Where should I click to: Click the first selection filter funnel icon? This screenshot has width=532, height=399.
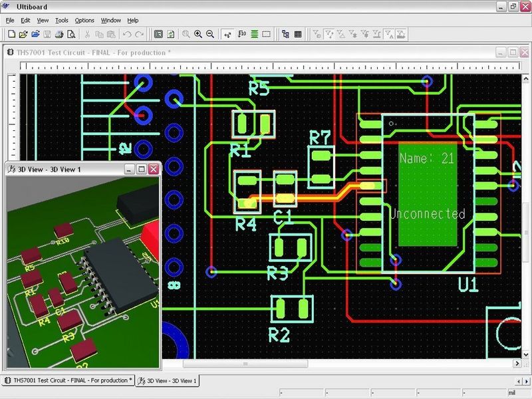pyautogui.click(x=317, y=34)
